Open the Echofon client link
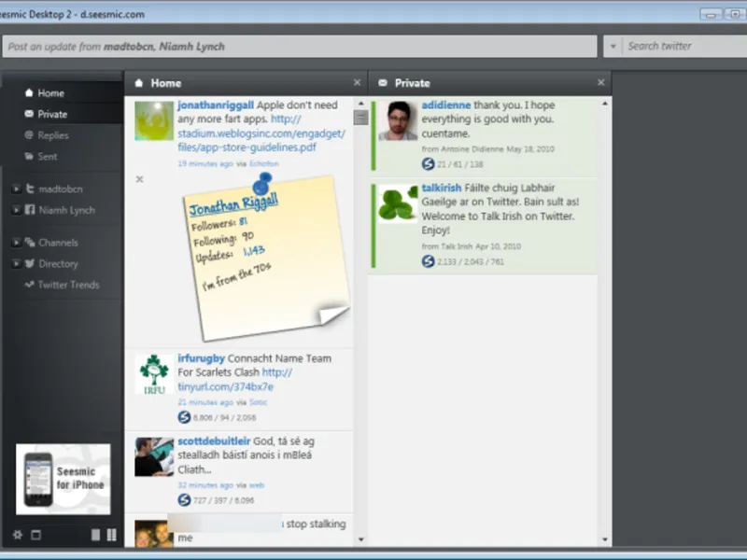 tap(264, 163)
